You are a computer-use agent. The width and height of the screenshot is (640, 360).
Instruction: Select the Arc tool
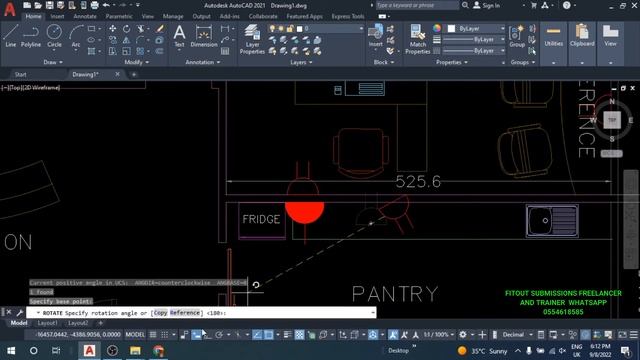tap(76, 36)
